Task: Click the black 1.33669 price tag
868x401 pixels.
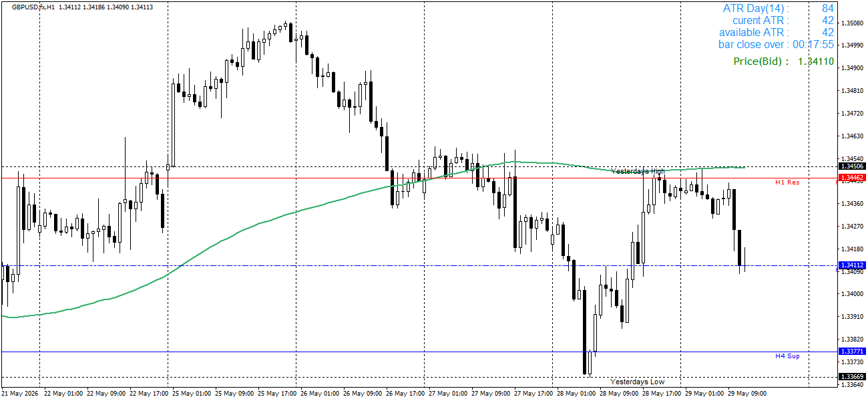Action: [x=852, y=377]
